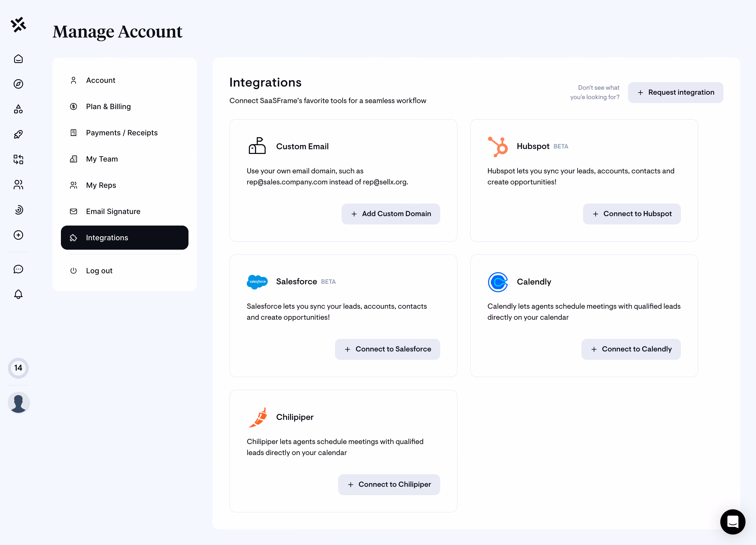Open the chat bubble messages icon

tap(18, 269)
